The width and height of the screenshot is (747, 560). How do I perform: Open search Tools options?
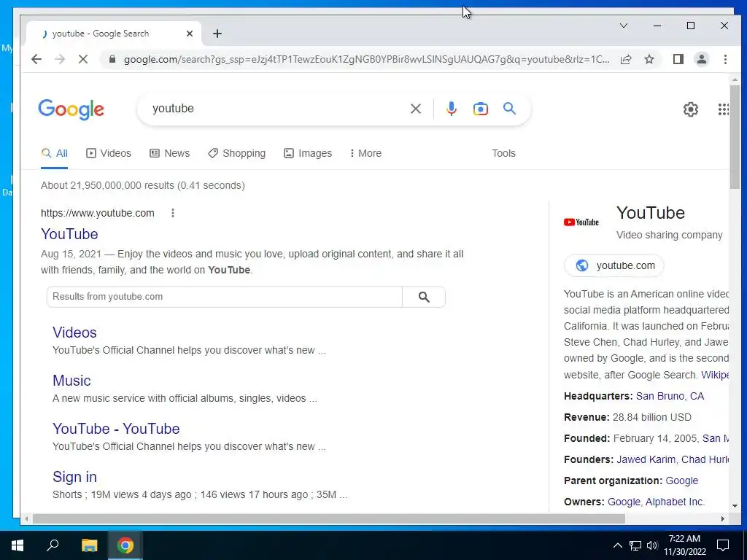pos(503,153)
